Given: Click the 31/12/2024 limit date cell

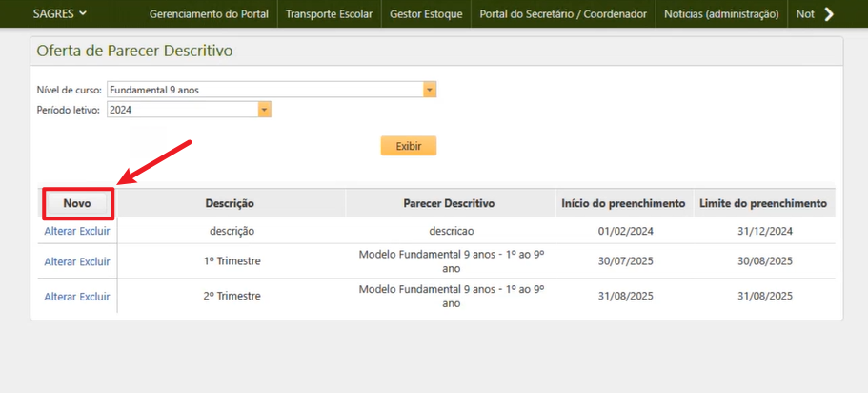Looking at the screenshot, I should (x=764, y=231).
